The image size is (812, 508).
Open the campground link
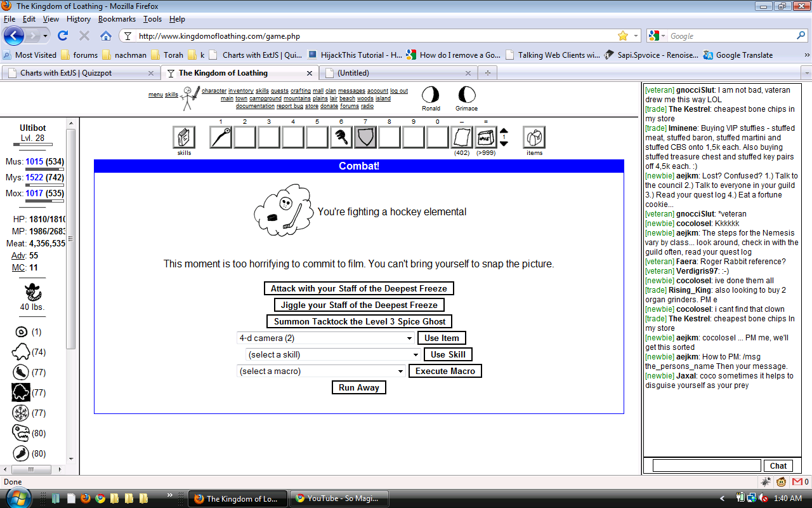[x=266, y=98]
